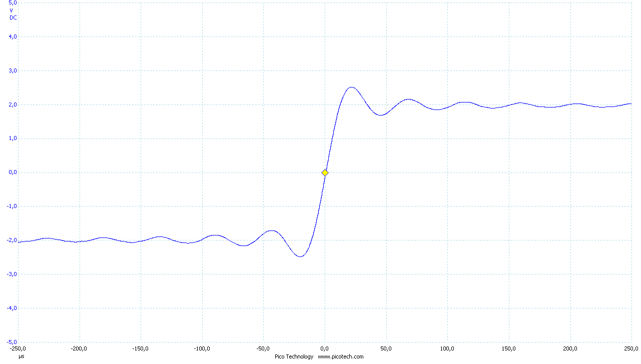Click the 'Pico Technology' footer text

tap(294, 356)
